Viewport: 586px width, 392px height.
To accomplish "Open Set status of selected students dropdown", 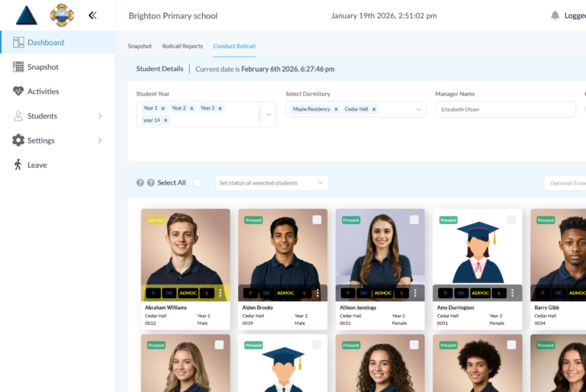I will (272, 183).
